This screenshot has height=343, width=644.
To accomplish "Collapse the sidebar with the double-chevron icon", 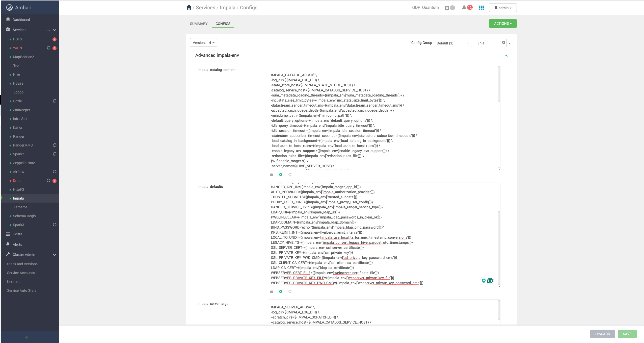I will [x=26, y=337].
